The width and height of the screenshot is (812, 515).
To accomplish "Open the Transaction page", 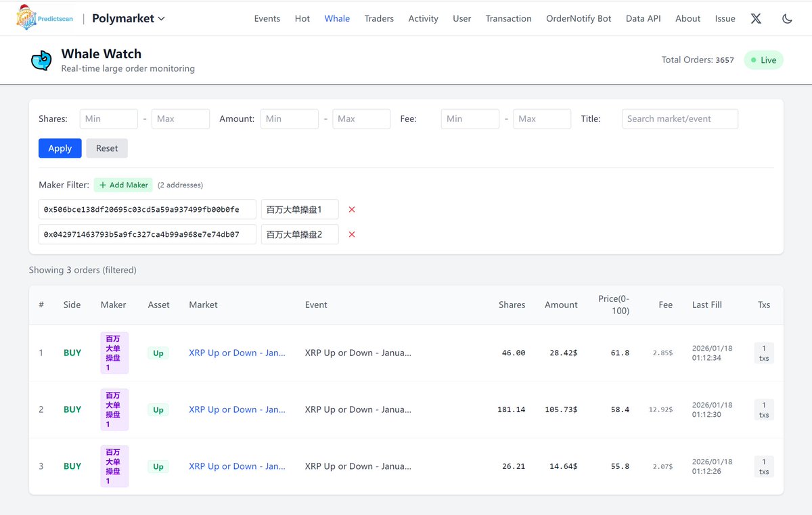I will tap(509, 18).
